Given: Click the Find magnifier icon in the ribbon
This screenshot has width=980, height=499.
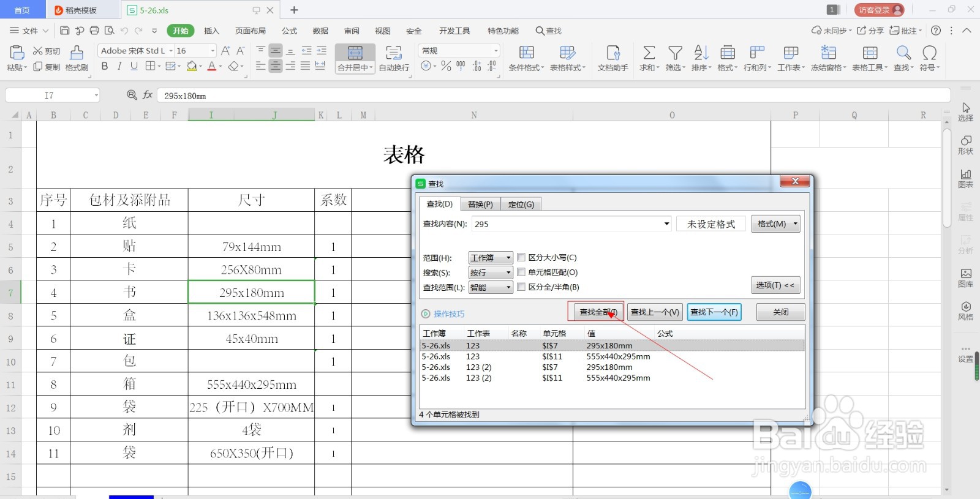Looking at the screenshot, I should (x=903, y=53).
